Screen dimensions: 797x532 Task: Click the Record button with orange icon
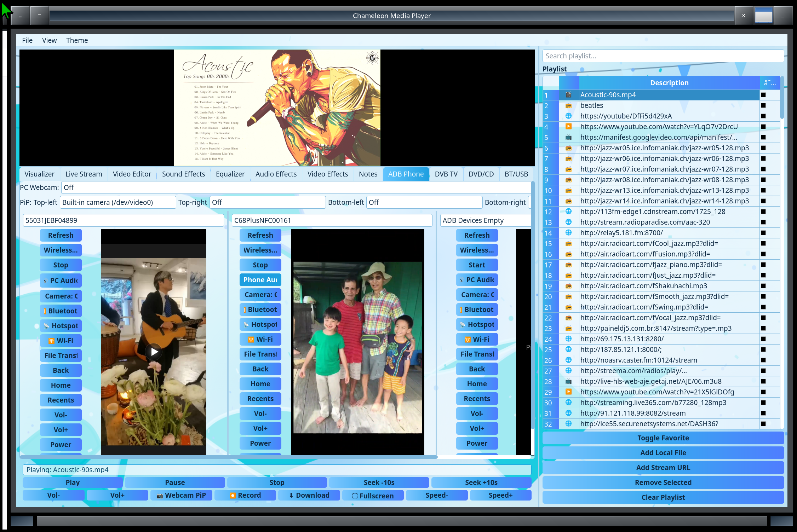click(x=245, y=495)
